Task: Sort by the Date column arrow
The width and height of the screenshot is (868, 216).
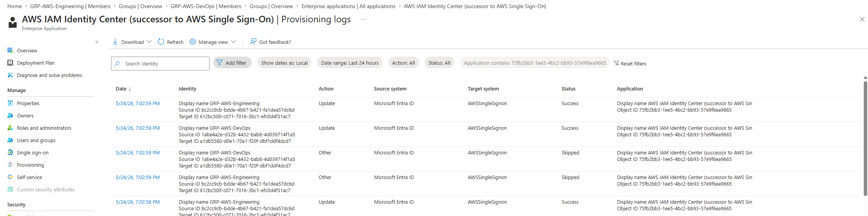Action: 130,89
